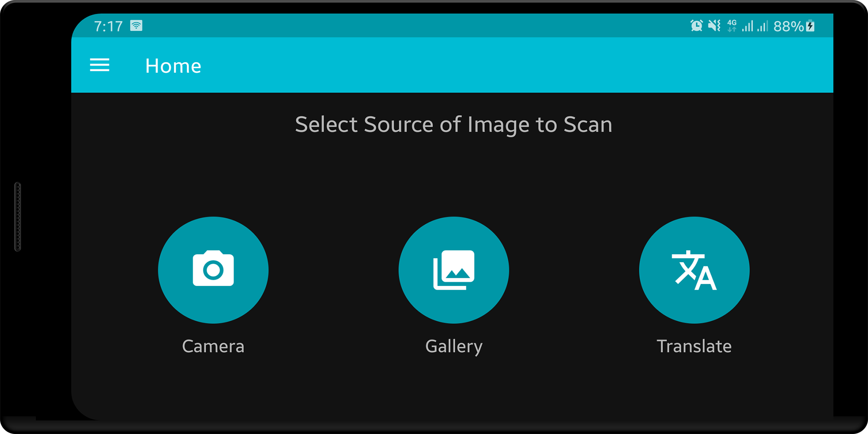Open the hamburger navigation menu
This screenshot has height=434, width=868.
99,65
